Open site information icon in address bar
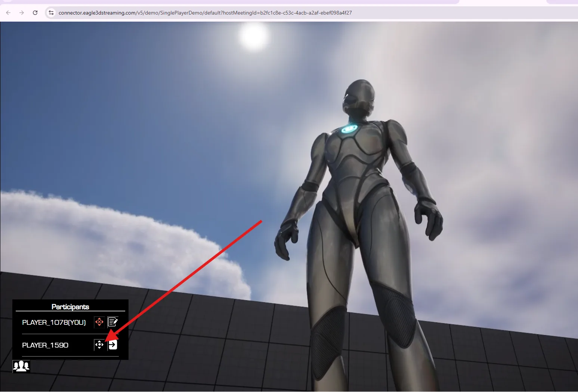This screenshot has width=578, height=392. click(x=51, y=13)
